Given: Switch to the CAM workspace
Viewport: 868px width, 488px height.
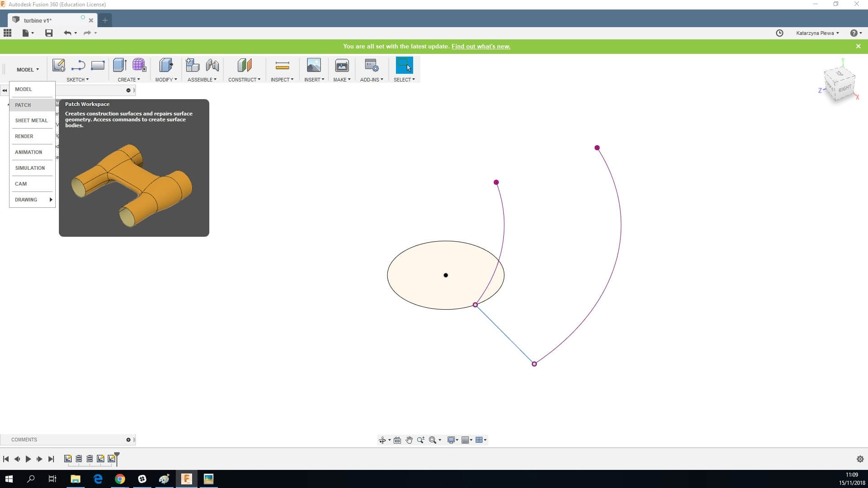Looking at the screenshot, I should 32,184.
